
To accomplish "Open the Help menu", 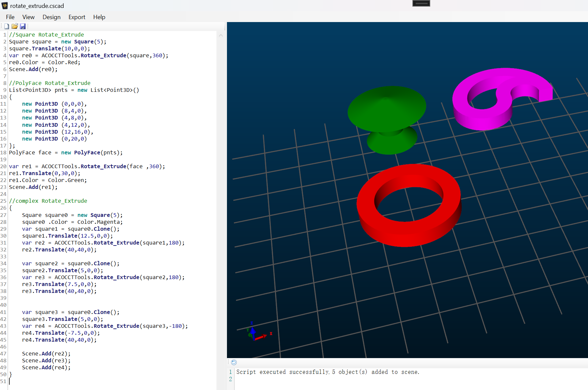I will coord(99,17).
